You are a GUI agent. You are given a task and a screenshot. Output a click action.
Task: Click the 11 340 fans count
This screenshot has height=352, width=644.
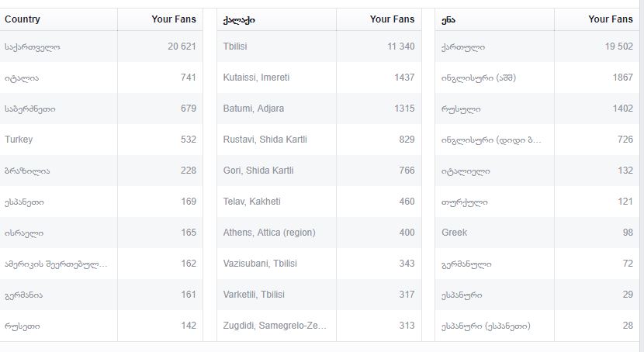coord(401,47)
